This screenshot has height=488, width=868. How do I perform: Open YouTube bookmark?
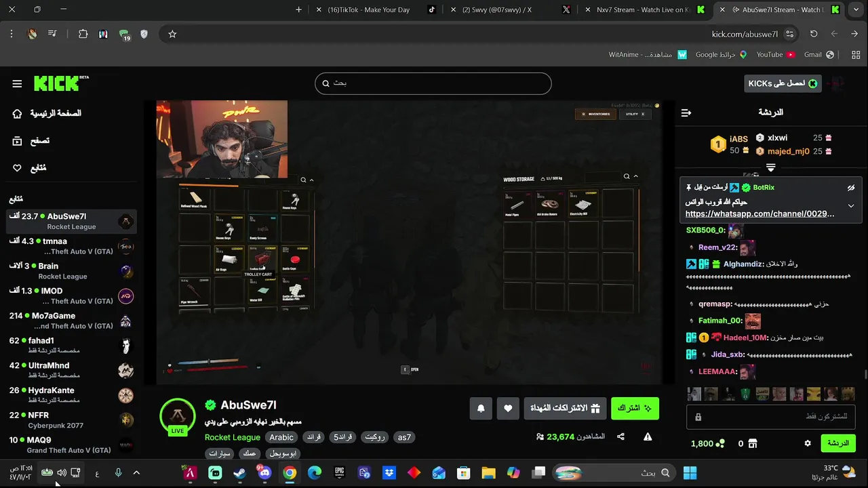coord(775,54)
